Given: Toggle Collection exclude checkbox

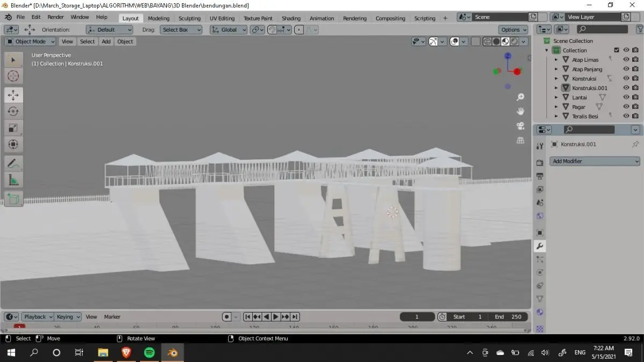Looking at the screenshot, I should (617, 50).
